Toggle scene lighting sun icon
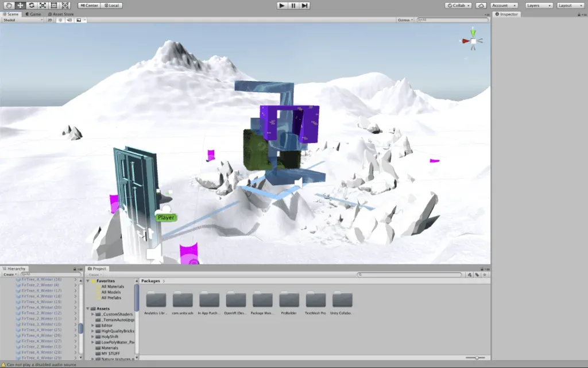 coord(60,20)
